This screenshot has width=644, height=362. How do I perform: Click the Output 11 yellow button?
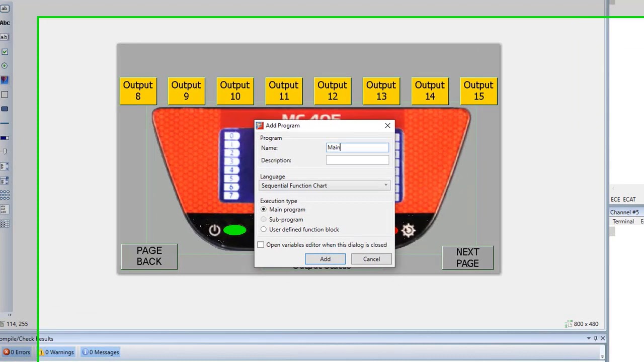(x=284, y=90)
